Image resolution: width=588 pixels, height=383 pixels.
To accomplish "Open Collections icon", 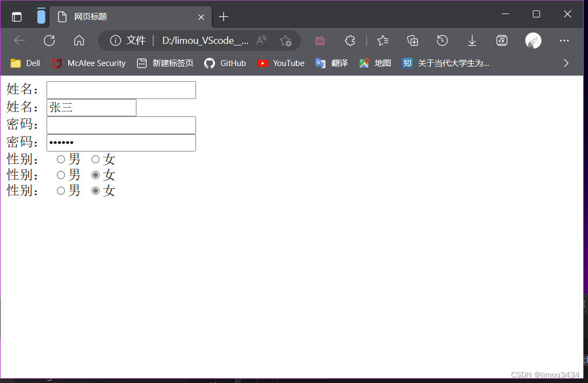I will (x=413, y=41).
